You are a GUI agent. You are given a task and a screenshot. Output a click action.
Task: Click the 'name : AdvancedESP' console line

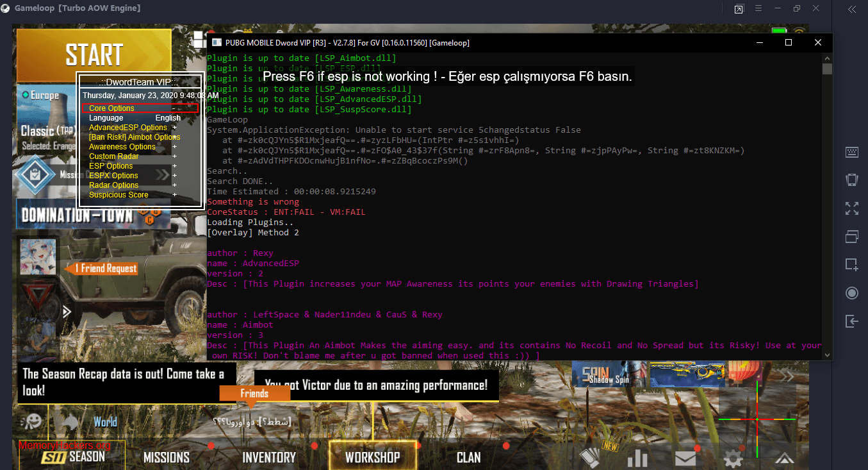[253, 263]
